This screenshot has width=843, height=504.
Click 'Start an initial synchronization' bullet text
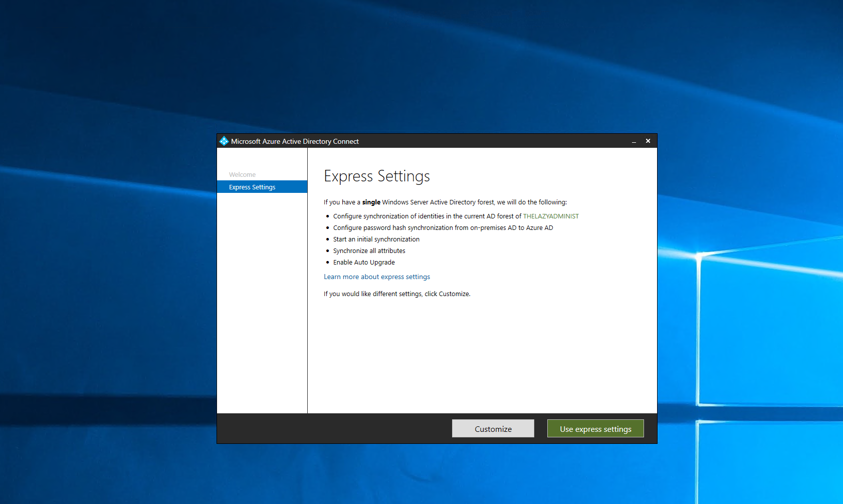376,239
